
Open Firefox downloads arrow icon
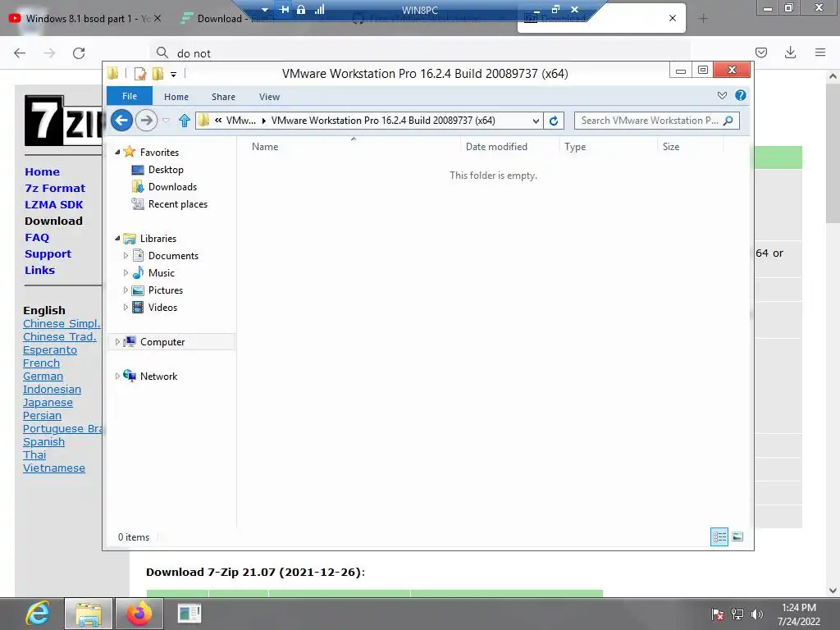pyautogui.click(x=790, y=52)
